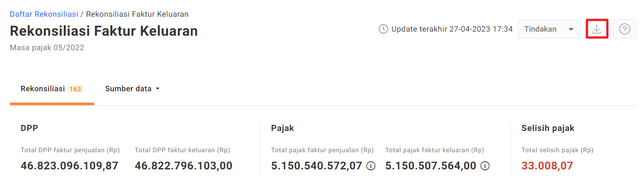Download the reconciliation report
The width and height of the screenshot is (644, 187).
(597, 29)
